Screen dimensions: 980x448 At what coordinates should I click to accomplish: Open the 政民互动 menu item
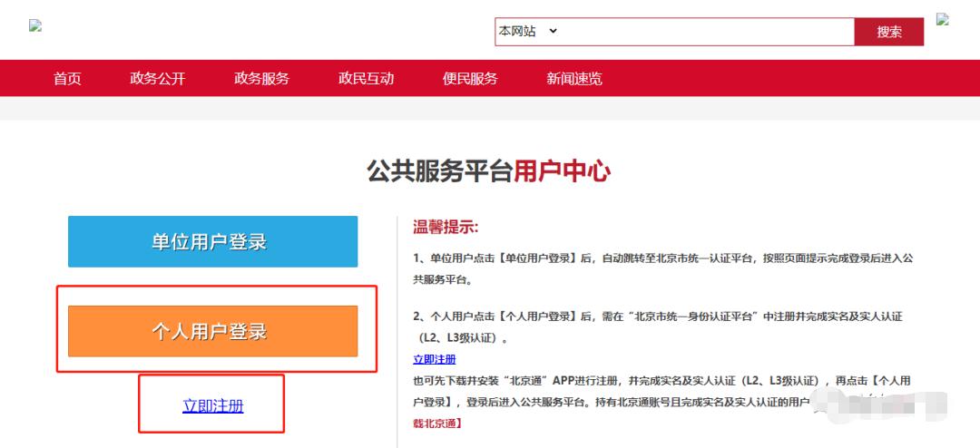tap(367, 79)
